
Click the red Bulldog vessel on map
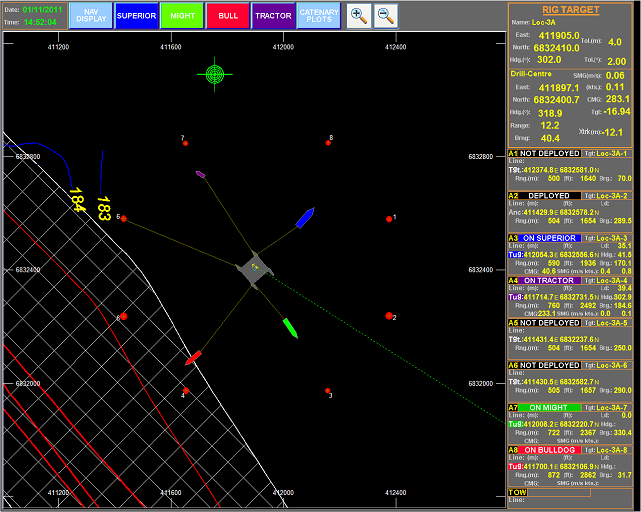193,357
